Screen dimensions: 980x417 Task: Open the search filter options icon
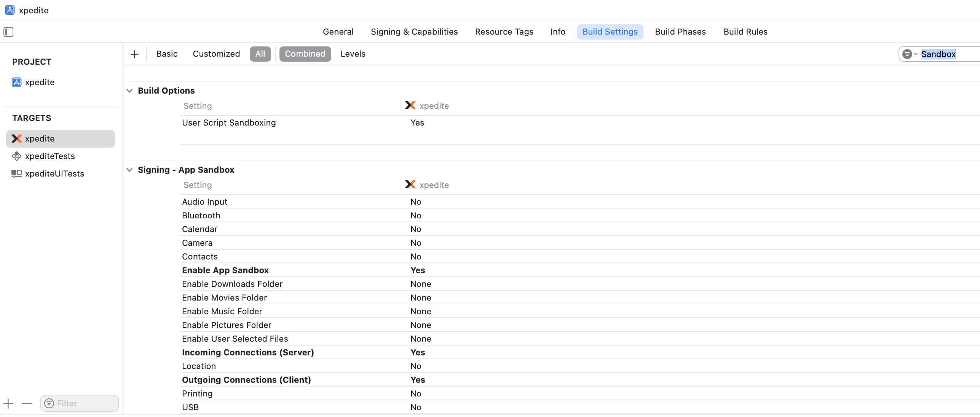[x=909, y=54]
